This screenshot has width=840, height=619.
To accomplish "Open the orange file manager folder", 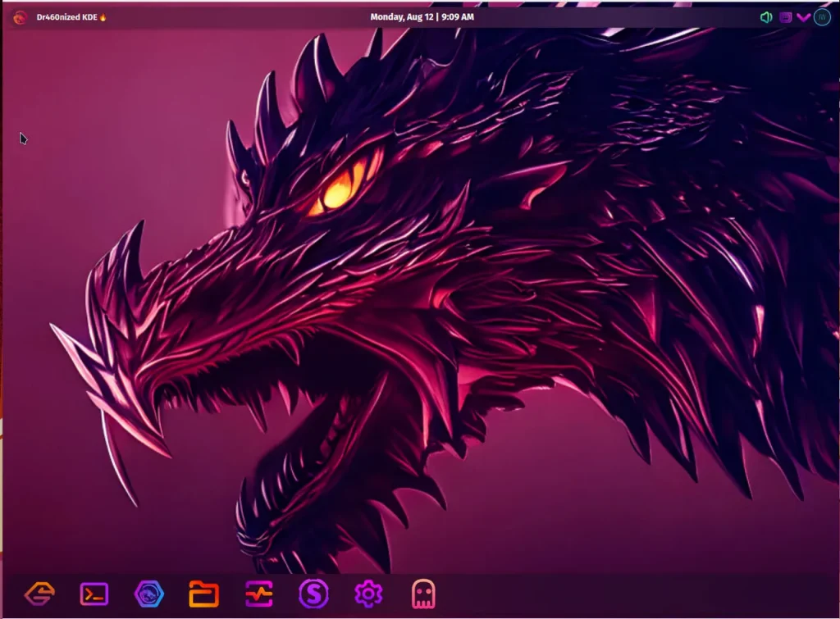I will (x=203, y=594).
